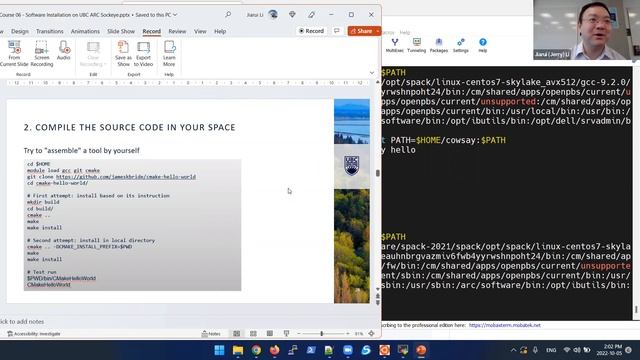Viewport: 640px width, 360px height.
Task: Click the diamond premium icon
Action: (292, 15)
